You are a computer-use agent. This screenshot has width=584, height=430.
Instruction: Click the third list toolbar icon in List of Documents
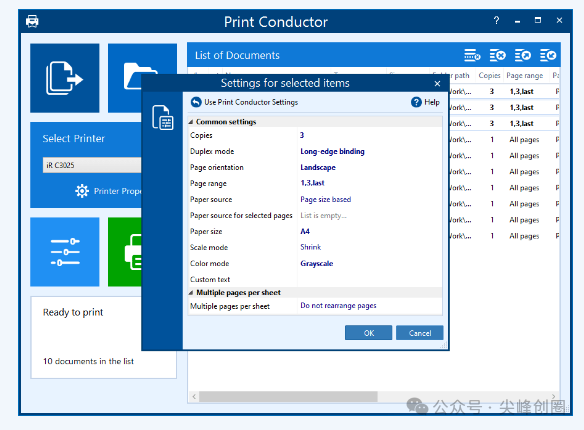tap(523, 55)
